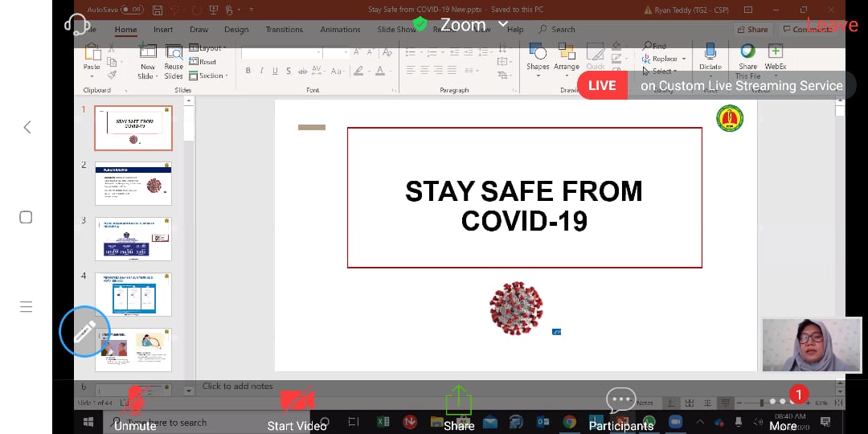This screenshot has height=434, width=868.
Task: Toggle Italic formatting
Action: tap(261, 71)
